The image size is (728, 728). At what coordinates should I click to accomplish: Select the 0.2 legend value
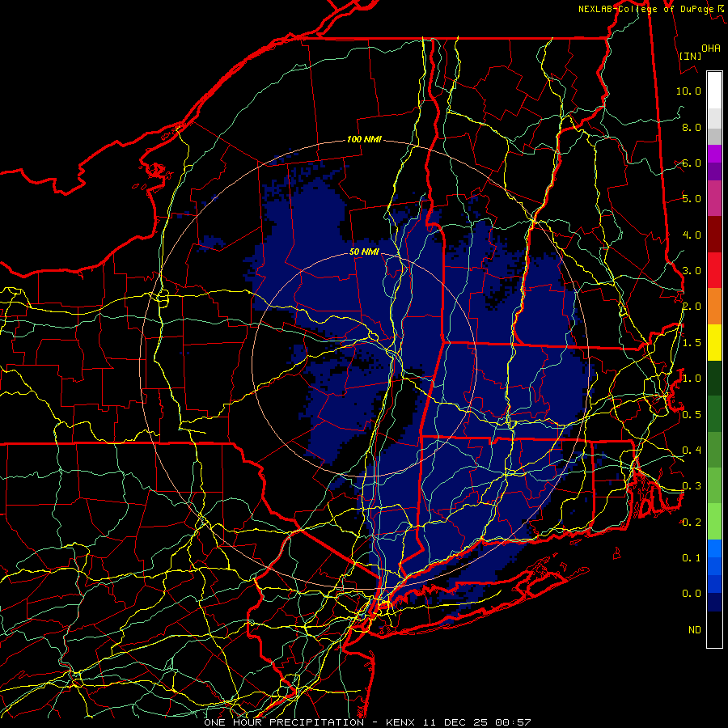coord(692,523)
